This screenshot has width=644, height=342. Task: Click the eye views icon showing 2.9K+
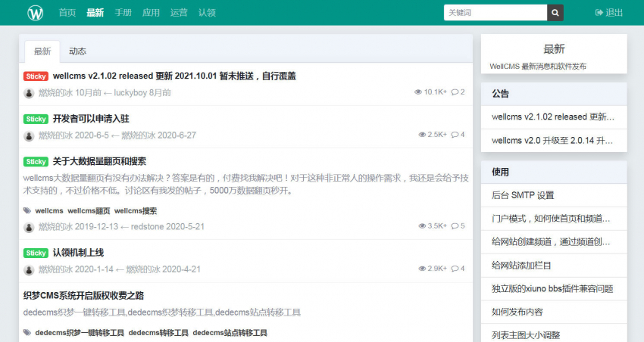(x=422, y=269)
